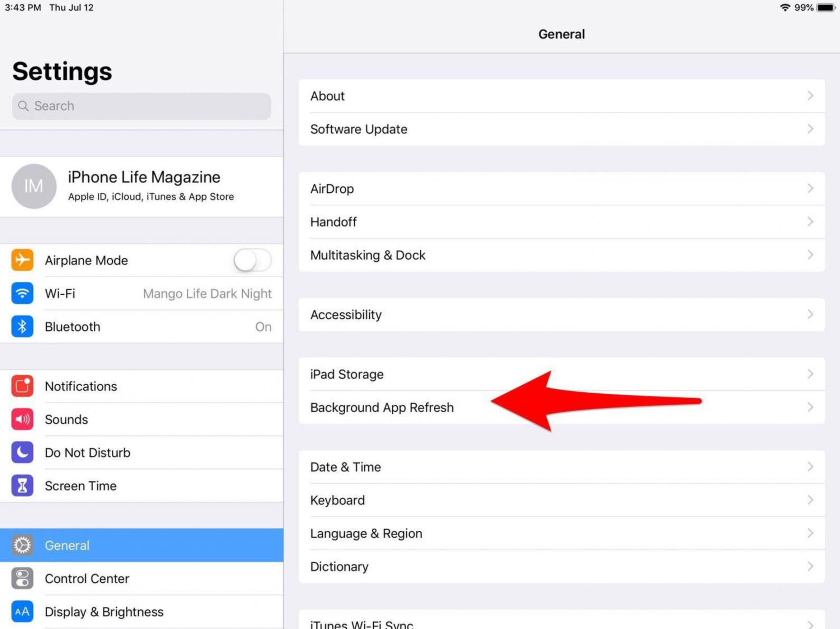Tap the Bluetooth icon in sidebar
840x629 pixels.
[x=22, y=326]
